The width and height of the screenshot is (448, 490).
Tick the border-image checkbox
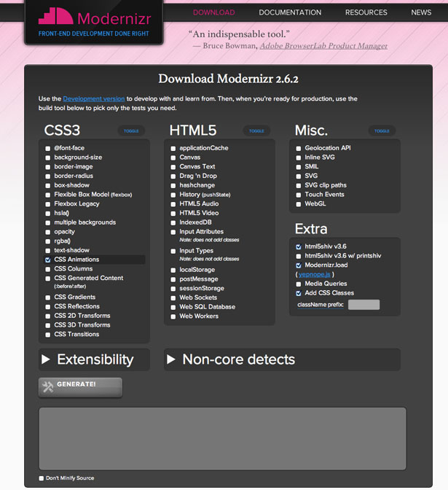tap(48, 167)
